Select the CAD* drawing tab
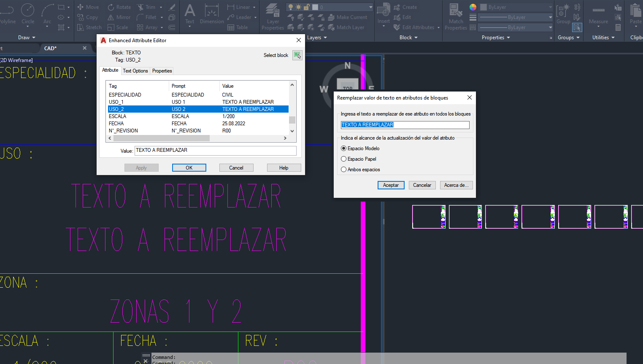The image size is (643, 364). (50, 48)
